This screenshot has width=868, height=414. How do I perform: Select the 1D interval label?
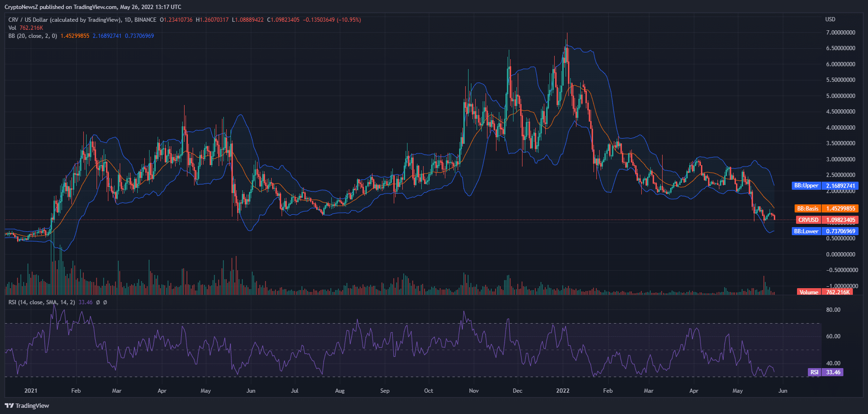pyautogui.click(x=128, y=20)
